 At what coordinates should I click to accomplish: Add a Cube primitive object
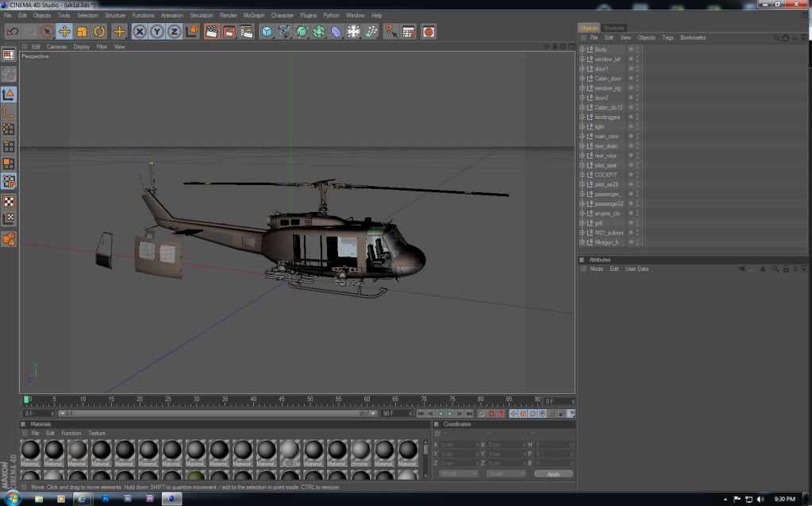[x=267, y=32]
